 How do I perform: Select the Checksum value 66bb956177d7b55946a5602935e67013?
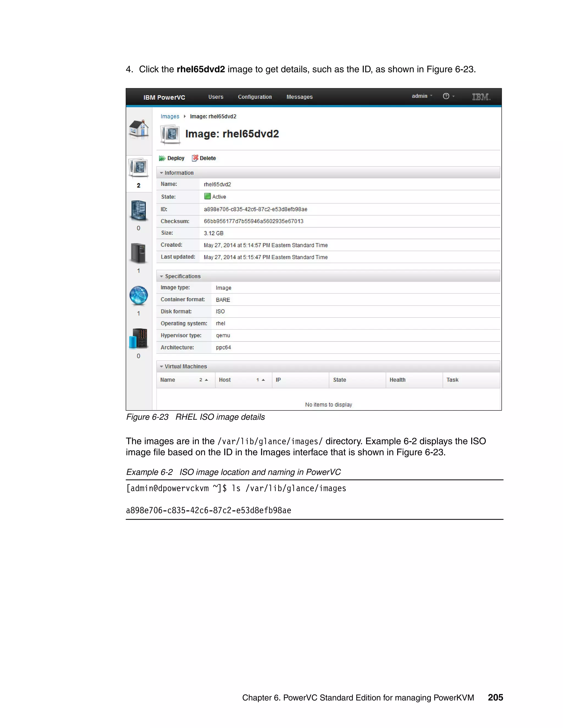click(x=253, y=221)
